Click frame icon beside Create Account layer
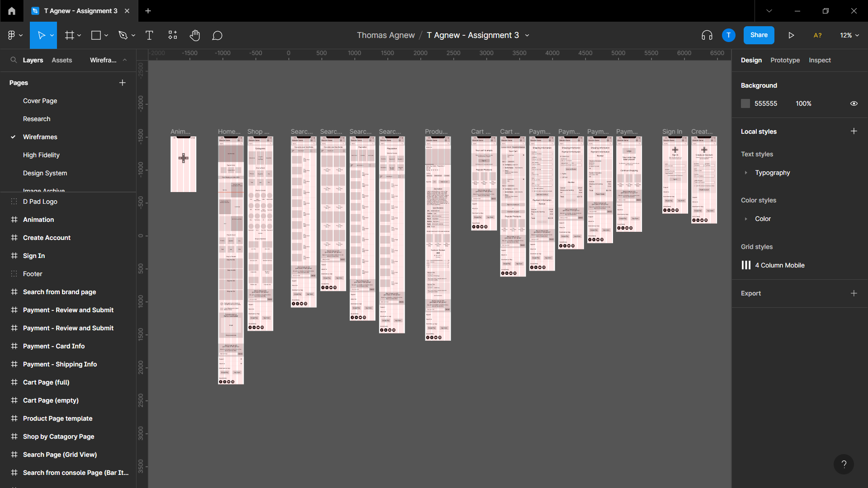 pos(14,238)
